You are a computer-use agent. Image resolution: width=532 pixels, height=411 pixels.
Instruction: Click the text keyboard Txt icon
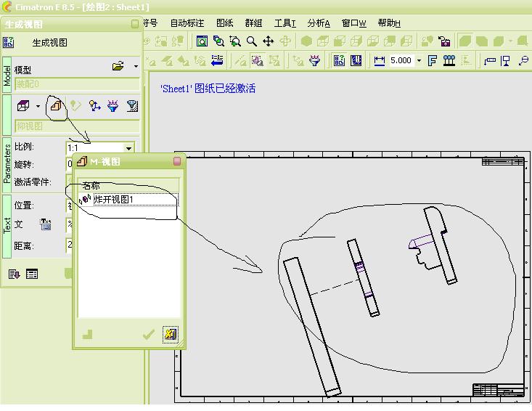point(46,224)
